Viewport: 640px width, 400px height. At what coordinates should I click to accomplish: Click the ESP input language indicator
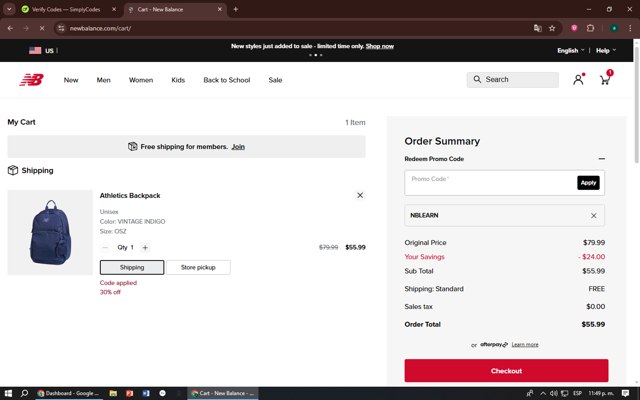(x=577, y=393)
